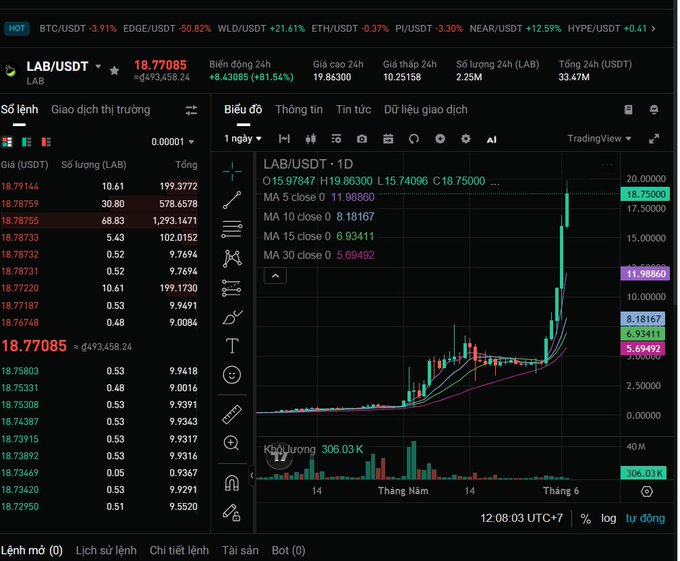The height and width of the screenshot is (561, 680).
Task: Take a chart snapshot with camera icon
Action: click(x=362, y=139)
